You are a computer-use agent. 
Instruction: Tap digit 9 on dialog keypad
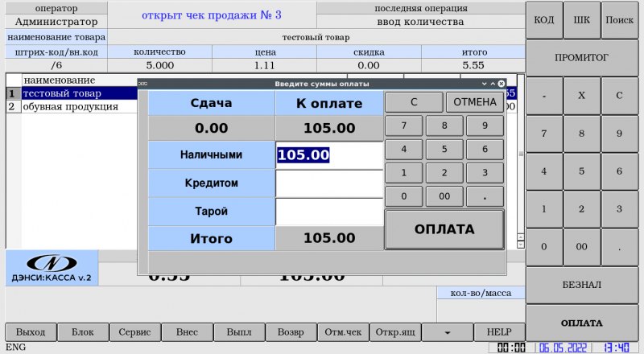[x=485, y=126]
